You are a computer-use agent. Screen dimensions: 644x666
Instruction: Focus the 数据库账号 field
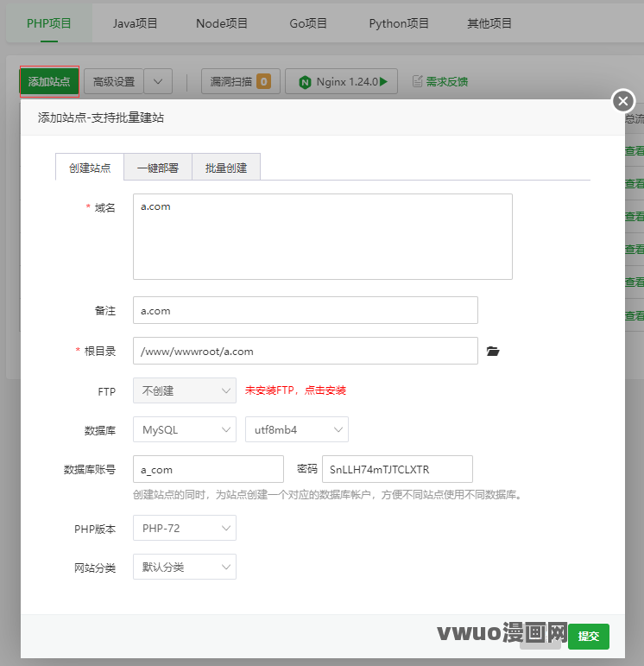[x=208, y=469]
